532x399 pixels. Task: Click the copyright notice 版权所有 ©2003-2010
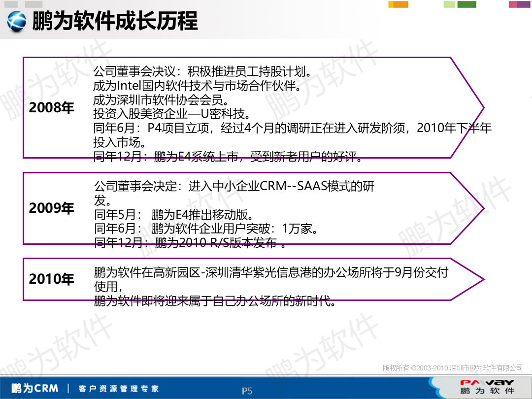[452, 368]
